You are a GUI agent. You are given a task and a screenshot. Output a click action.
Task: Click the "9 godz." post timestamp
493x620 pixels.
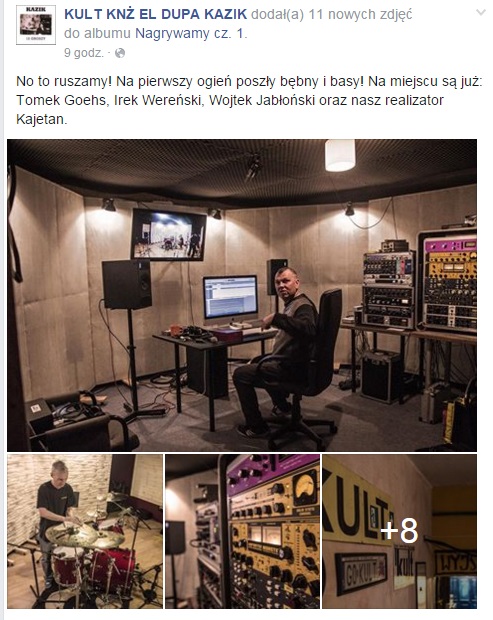(84, 53)
